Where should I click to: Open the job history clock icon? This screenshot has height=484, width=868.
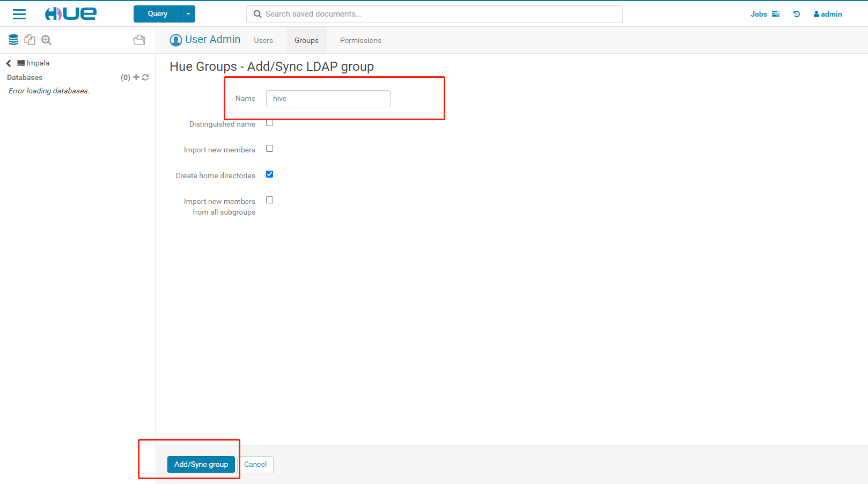797,14
